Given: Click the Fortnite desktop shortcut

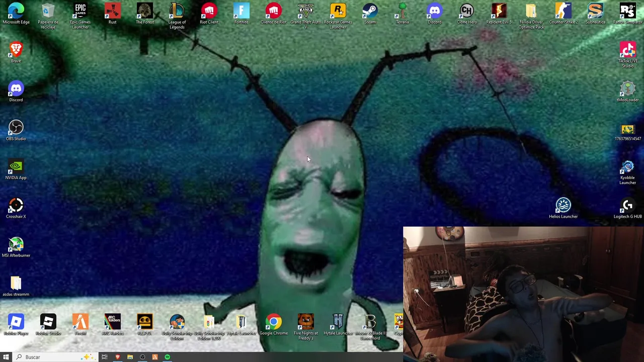Looking at the screenshot, I should [x=242, y=14].
